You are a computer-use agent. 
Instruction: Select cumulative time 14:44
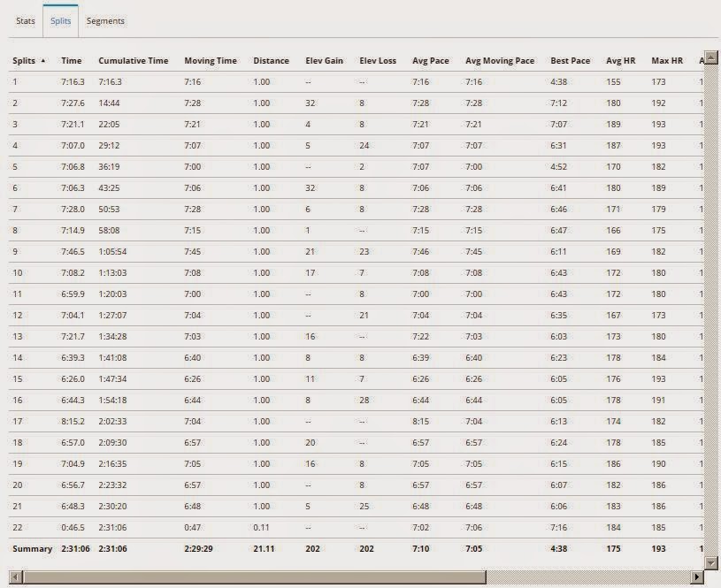pyautogui.click(x=109, y=103)
